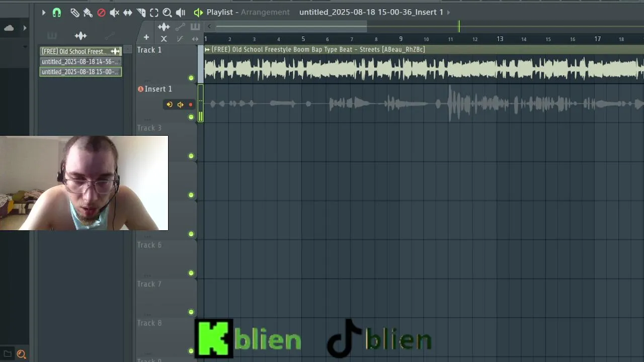Open the Arrangement selector
This screenshot has width=644, height=362.
click(265, 12)
